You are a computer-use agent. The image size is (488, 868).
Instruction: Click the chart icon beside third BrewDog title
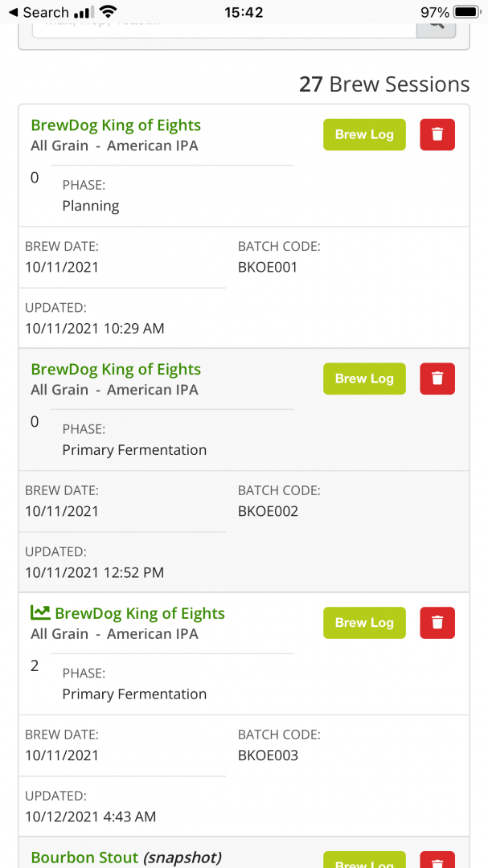(x=40, y=612)
